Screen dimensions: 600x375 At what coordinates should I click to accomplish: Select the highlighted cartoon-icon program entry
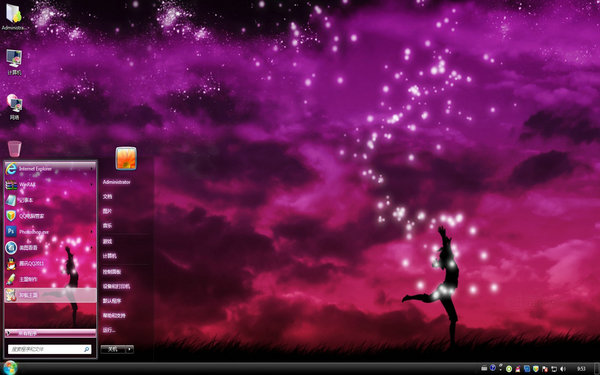[x=50, y=295]
